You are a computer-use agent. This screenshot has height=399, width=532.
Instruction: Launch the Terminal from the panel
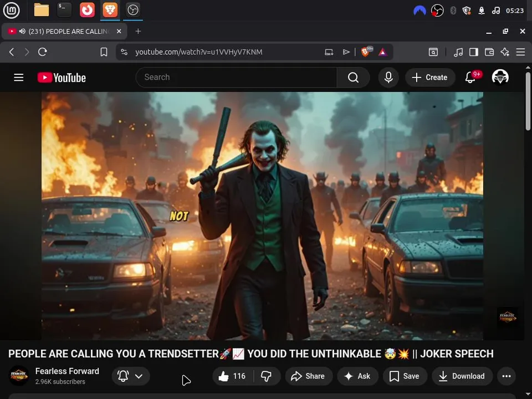[x=64, y=10]
